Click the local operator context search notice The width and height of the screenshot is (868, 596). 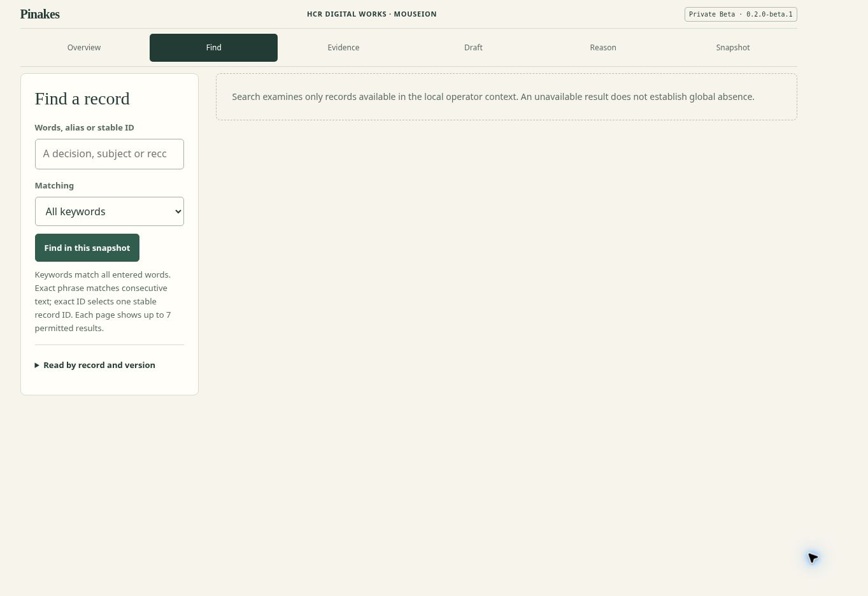point(506,97)
